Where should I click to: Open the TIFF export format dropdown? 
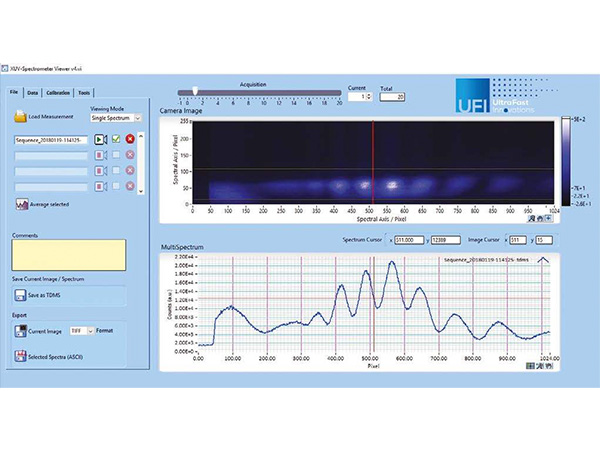[82, 330]
